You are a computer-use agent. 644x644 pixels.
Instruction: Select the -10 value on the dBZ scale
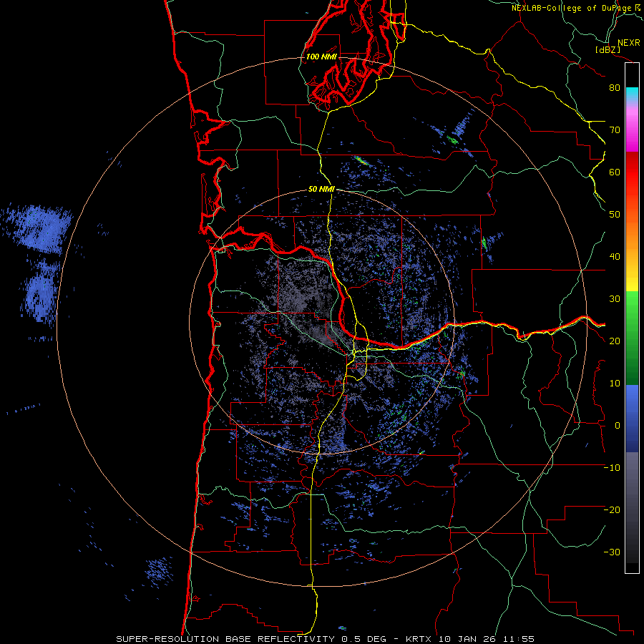point(612,468)
